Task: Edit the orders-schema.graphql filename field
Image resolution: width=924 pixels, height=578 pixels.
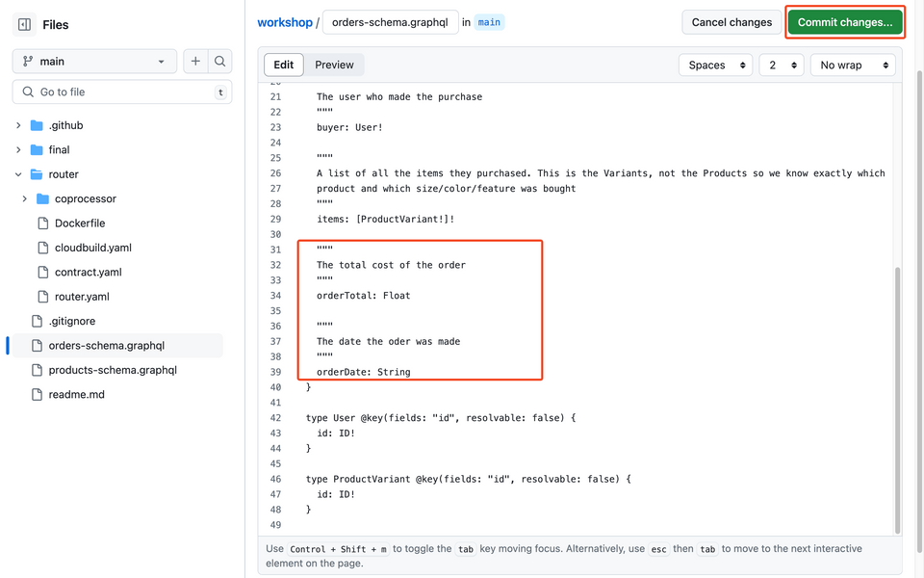Action: (390, 22)
